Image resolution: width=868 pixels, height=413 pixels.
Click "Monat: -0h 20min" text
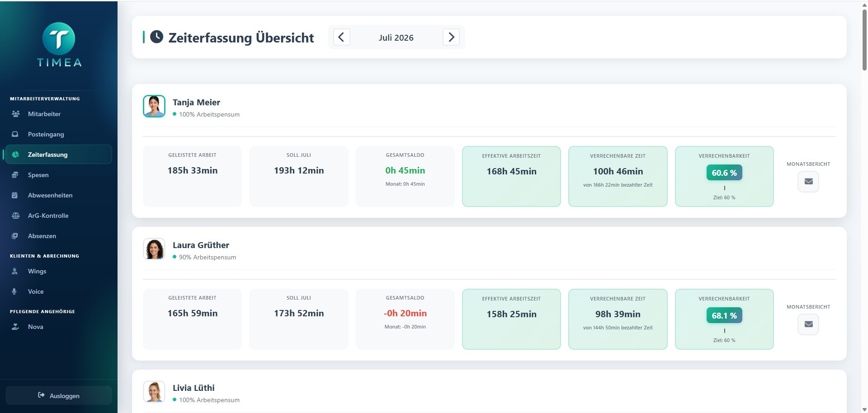tap(405, 327)
